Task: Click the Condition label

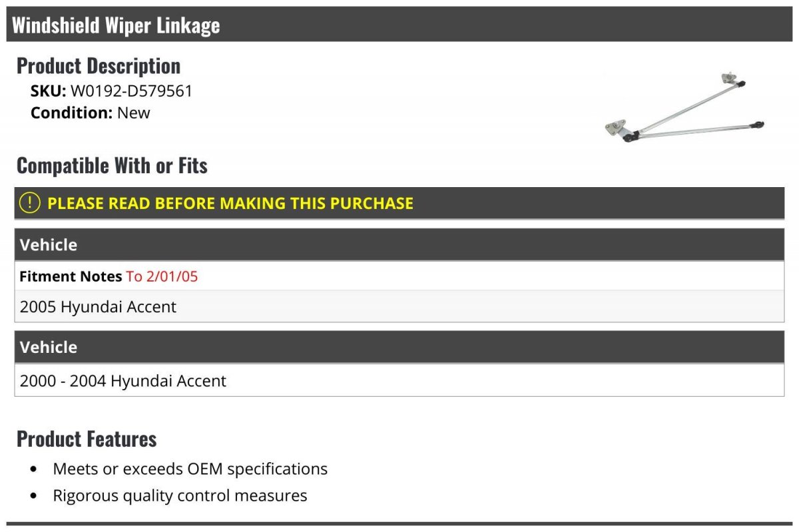Action: point(72,113)
